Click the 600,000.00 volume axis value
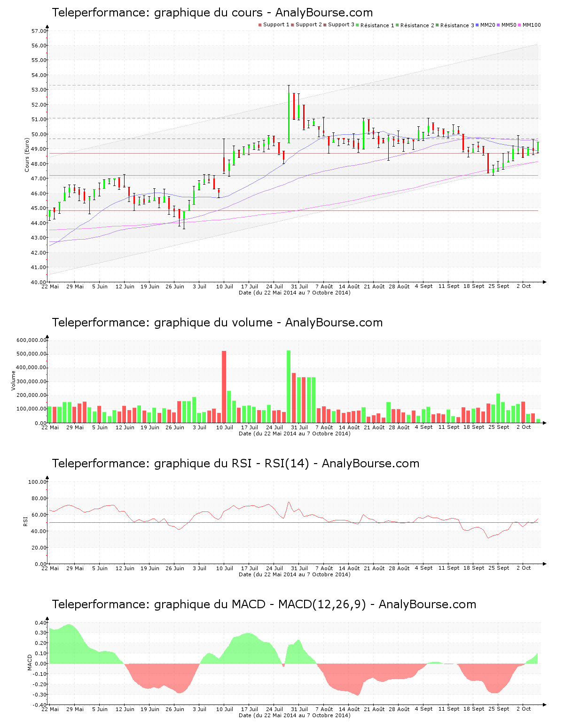This screenshot has width=564, height=728. tap(31, 340)
